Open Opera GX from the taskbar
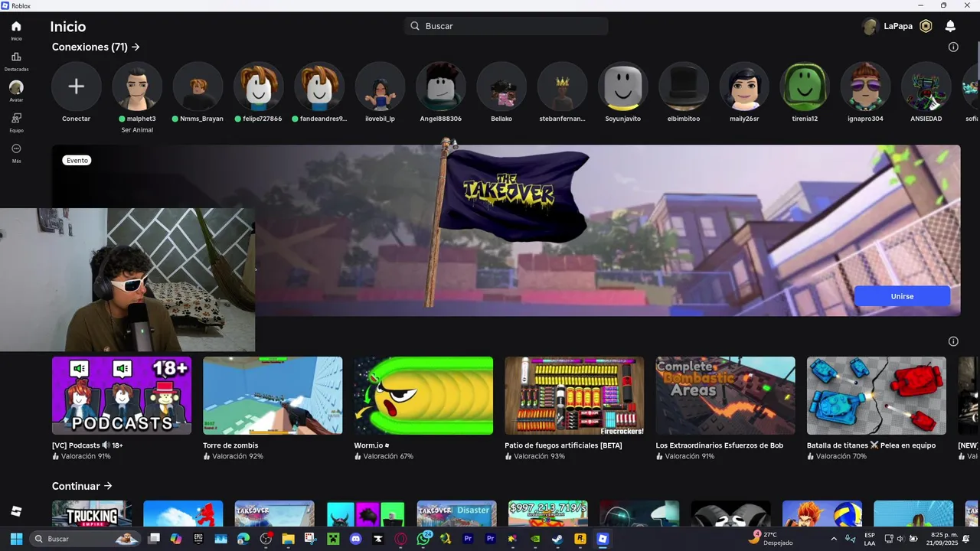 click(400, 539)
